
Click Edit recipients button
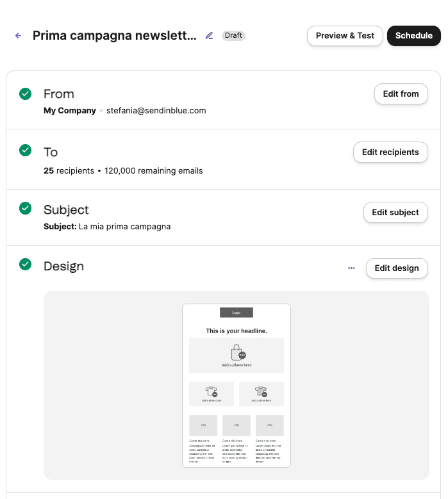(390, 152)
